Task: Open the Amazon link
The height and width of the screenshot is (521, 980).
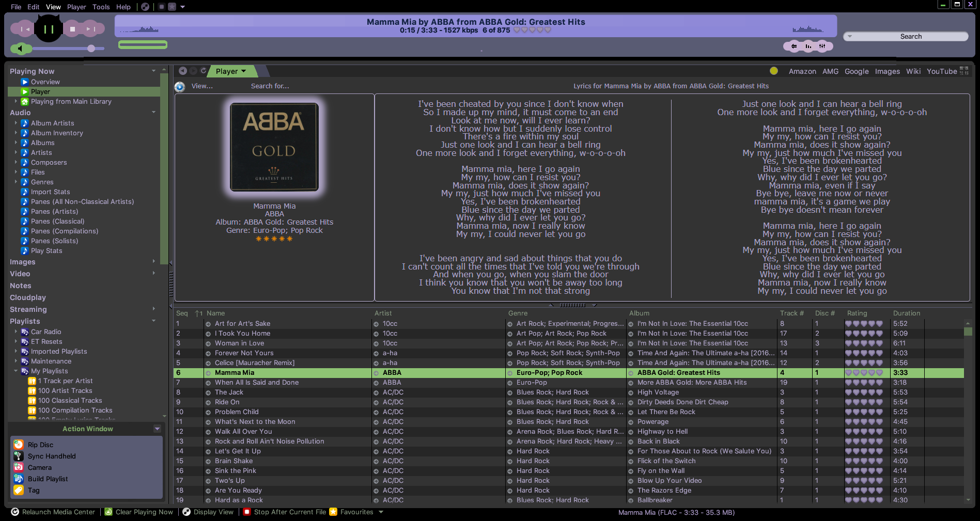Action: pos(802,71)
